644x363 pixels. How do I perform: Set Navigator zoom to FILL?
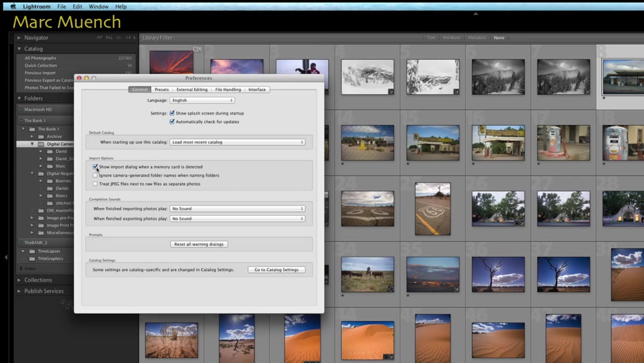click(109, 38)
